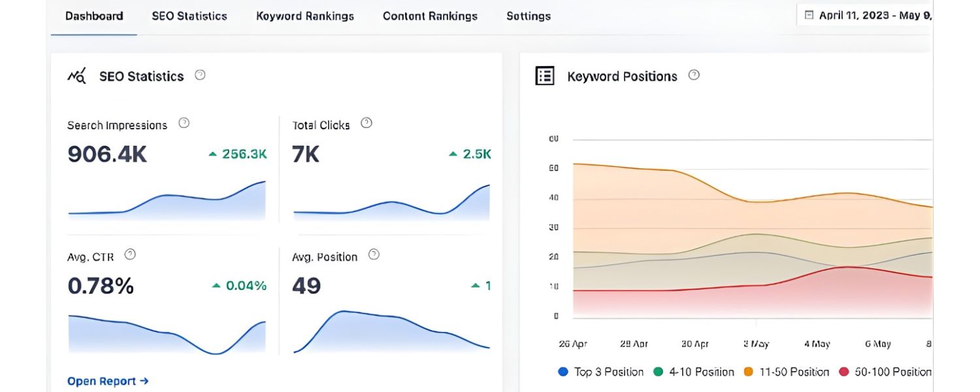Screen dimensions: 980x392
Task: Open the Content Rankings tab
Action: pos(430,16)
